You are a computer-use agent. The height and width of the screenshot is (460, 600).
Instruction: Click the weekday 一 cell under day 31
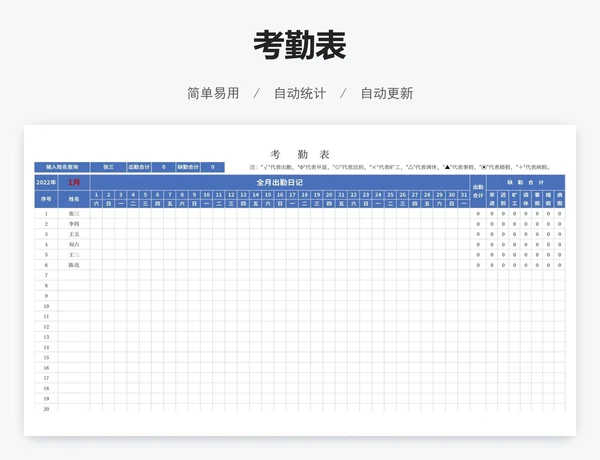click(464, 204)
